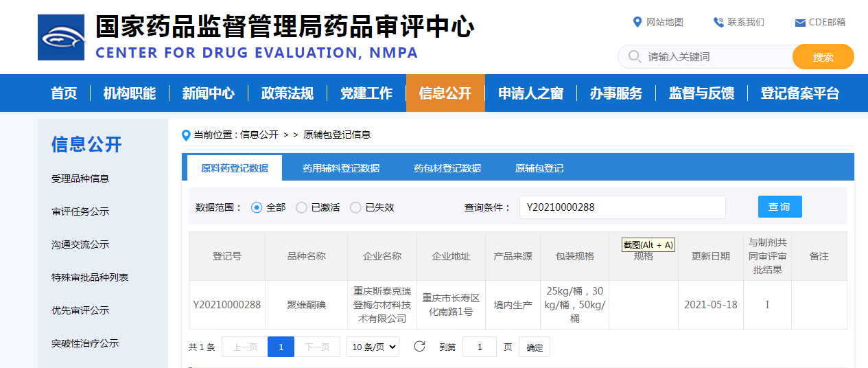Click the refresh icon beside pagination
Image resolution: width=868 pixels, height=368 pixels.
pos(419,347)
